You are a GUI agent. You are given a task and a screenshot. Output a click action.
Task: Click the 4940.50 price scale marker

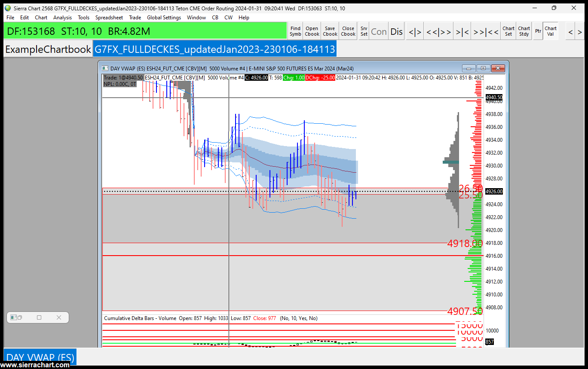pos(493,98)
